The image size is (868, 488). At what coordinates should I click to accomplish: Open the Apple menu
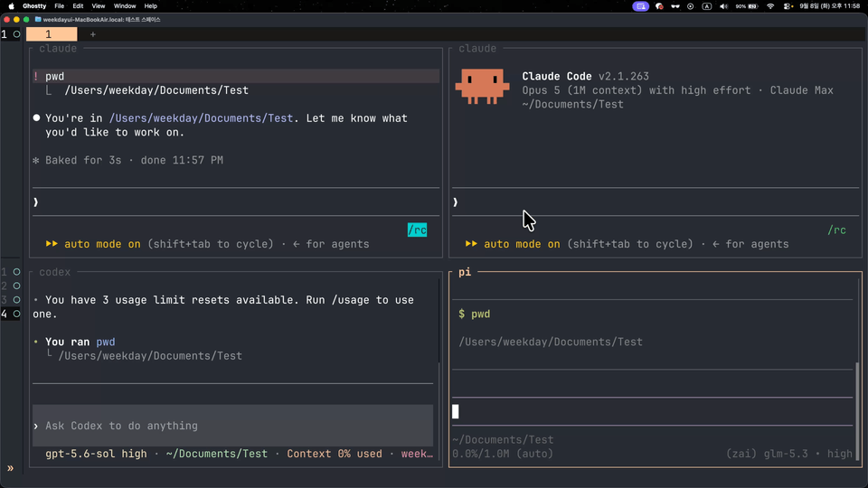tap(11, 6)
